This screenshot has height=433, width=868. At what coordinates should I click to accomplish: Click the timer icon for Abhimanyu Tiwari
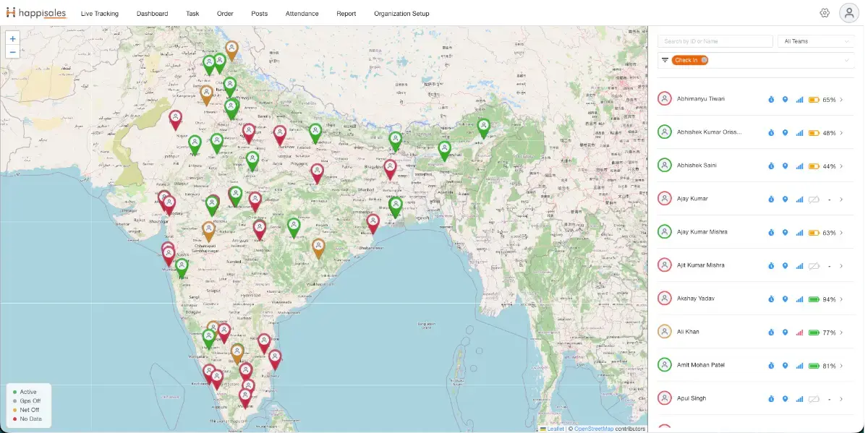[771, 100]
